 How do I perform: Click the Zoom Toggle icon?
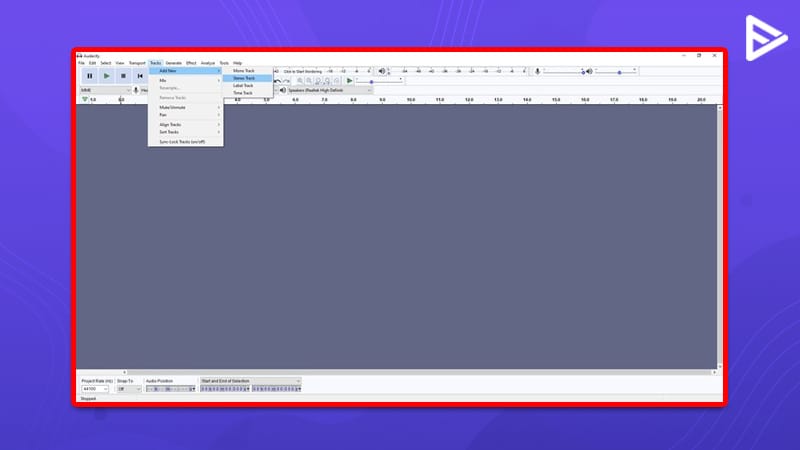337,81
